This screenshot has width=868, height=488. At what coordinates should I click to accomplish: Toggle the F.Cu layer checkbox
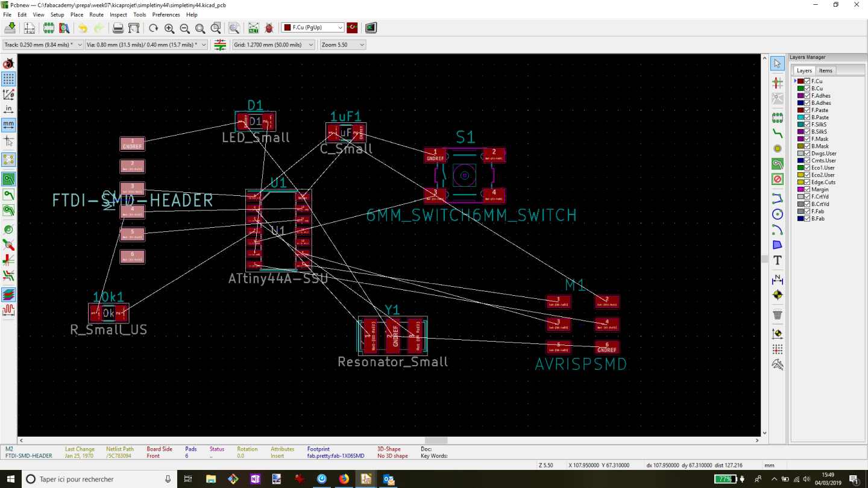point(807,81)
